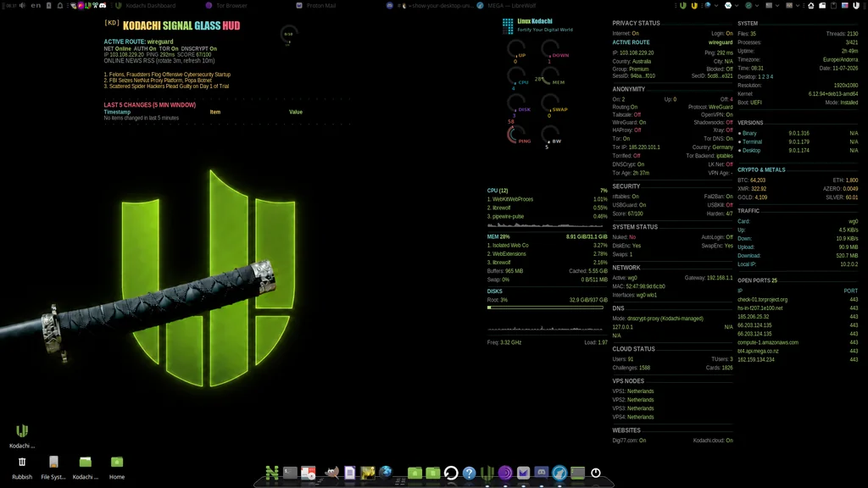Switch to MEGA — LibreWolf in taskbar
Screen dimensions: 868x488
507,6
